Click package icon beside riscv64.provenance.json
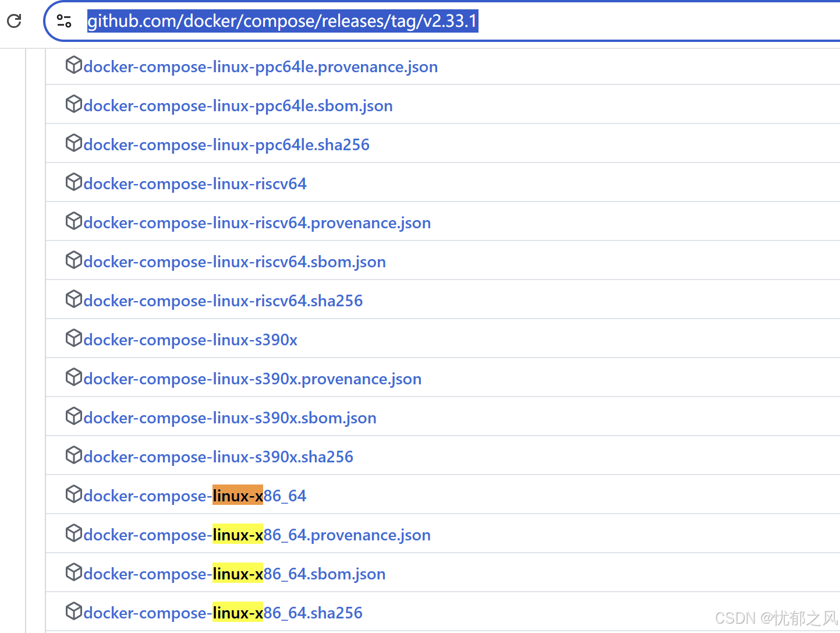Screen dimensions: 840x633 pyautogui.click(x=74, y=221)
